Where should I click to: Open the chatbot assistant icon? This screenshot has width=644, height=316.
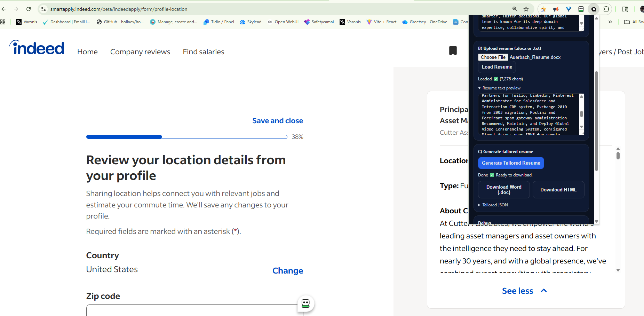(305, 303)
